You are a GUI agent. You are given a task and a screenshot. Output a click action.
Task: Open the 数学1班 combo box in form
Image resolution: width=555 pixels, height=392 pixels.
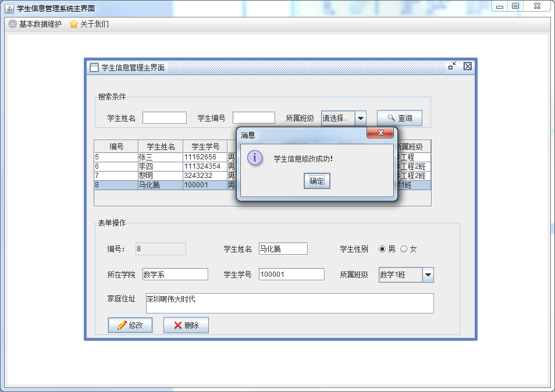(406, 275)
